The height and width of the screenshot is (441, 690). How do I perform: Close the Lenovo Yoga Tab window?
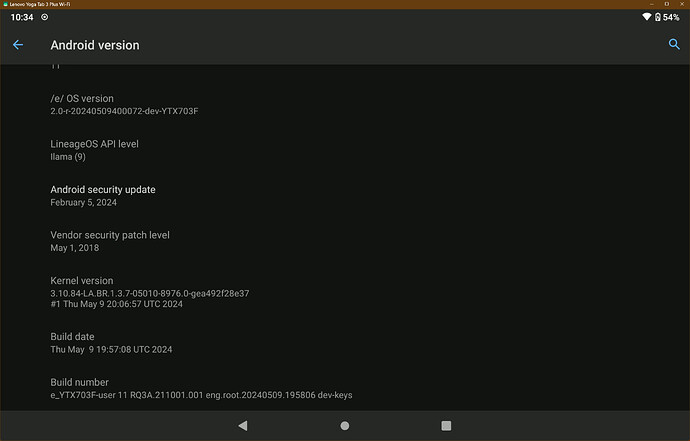tap(682, 4)
